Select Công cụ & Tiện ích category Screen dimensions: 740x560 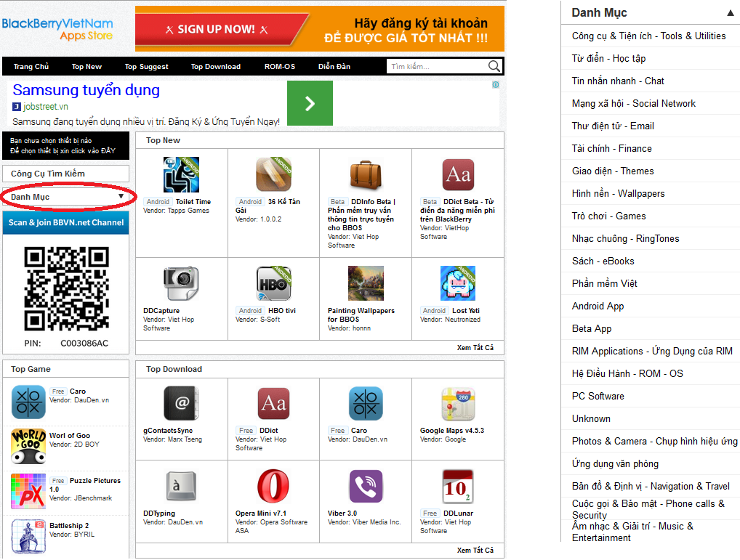(651, 36)
